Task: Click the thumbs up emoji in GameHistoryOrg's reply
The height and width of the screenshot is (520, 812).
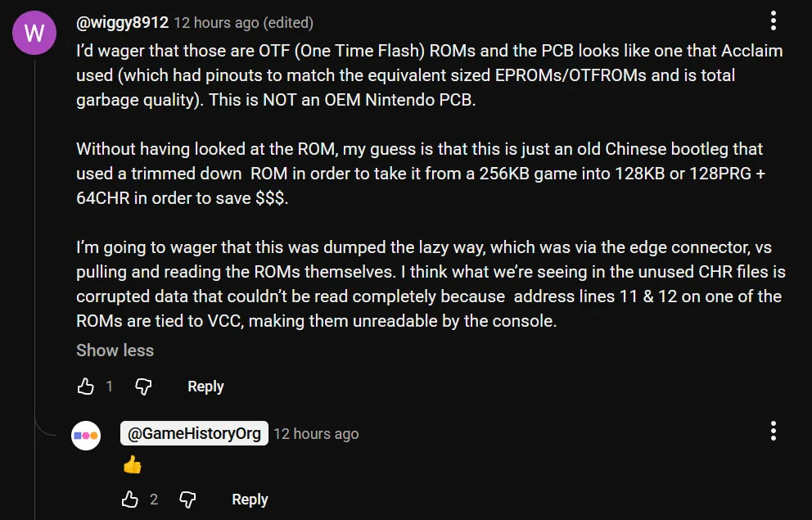Action: [131, 465]
